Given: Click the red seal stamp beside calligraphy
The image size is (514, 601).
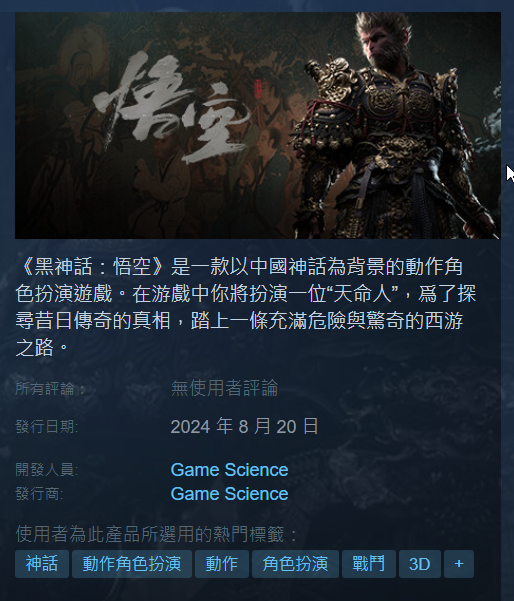Looking at the screenshot, I should 257,89.
